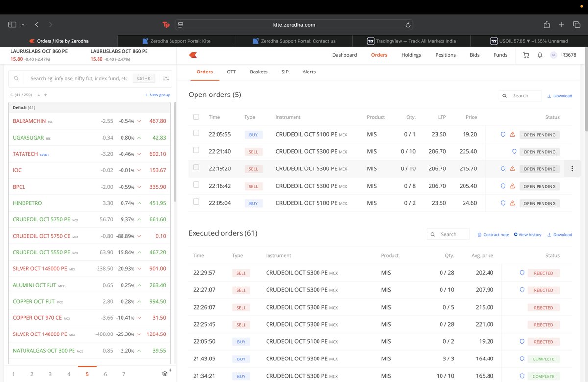The image size is (588, 382).
Task: Switch to the GTT tab
Action: (231, 72)
